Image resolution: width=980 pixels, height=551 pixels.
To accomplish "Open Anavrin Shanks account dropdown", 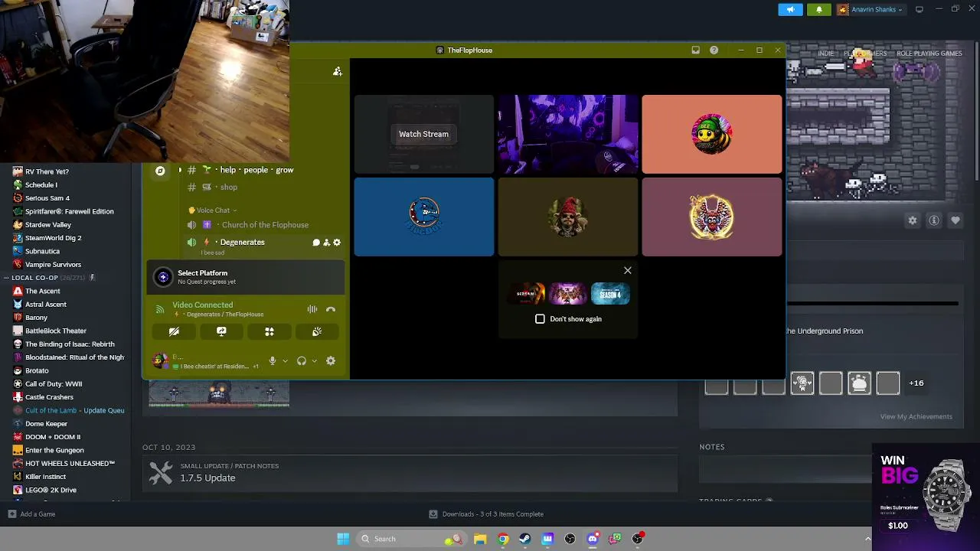I will (871, 9).
